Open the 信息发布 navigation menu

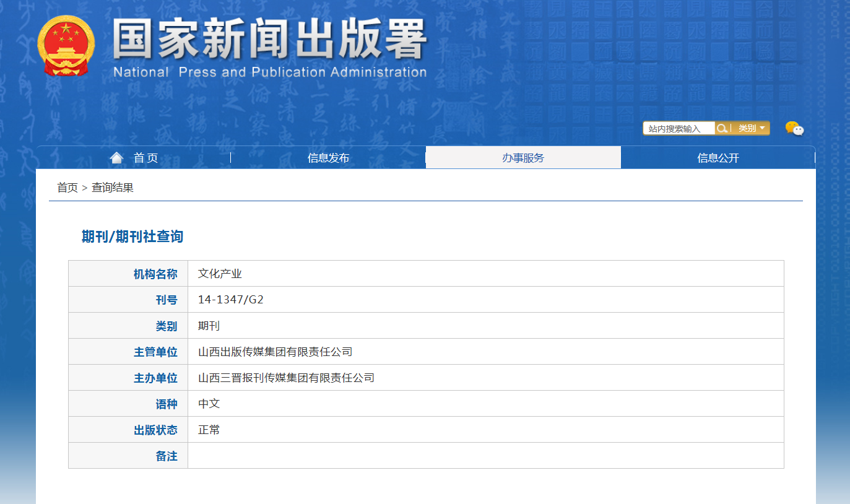click(328, 158)
